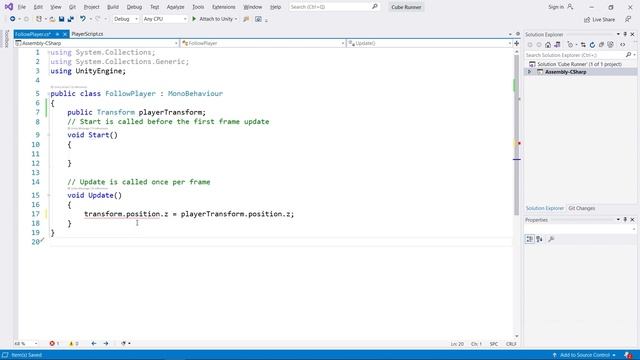Undo the last edit with the Undo icon
The image size is (640, 360).
(83, 19)
